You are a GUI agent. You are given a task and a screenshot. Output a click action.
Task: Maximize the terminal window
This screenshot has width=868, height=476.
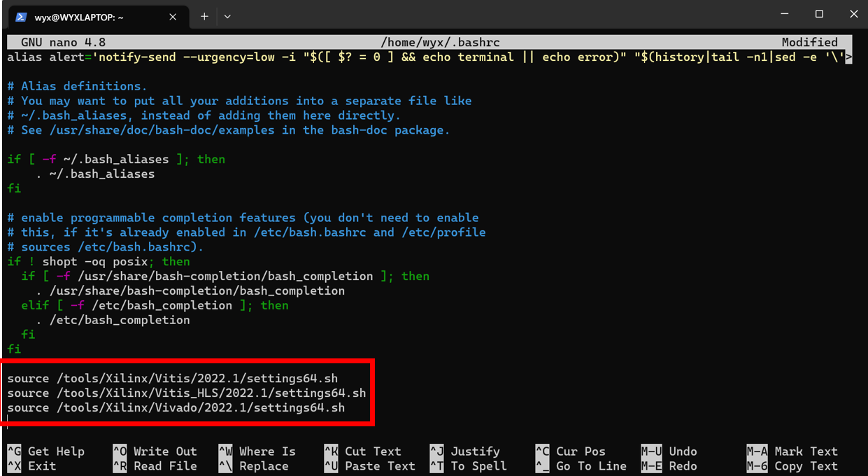[819, 14]
